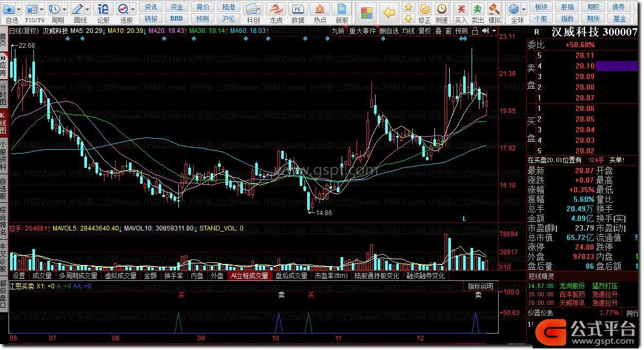Click the 龙洲股份 short-term alert row
The width and height of the screenshot is (644, 350).
(x=583, y=286)
